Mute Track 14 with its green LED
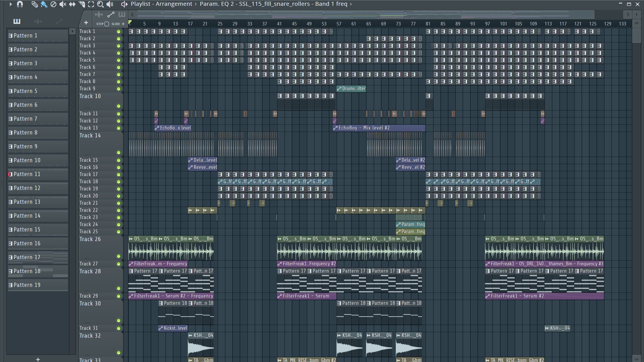644x362 pixels. tap(119, 153)
